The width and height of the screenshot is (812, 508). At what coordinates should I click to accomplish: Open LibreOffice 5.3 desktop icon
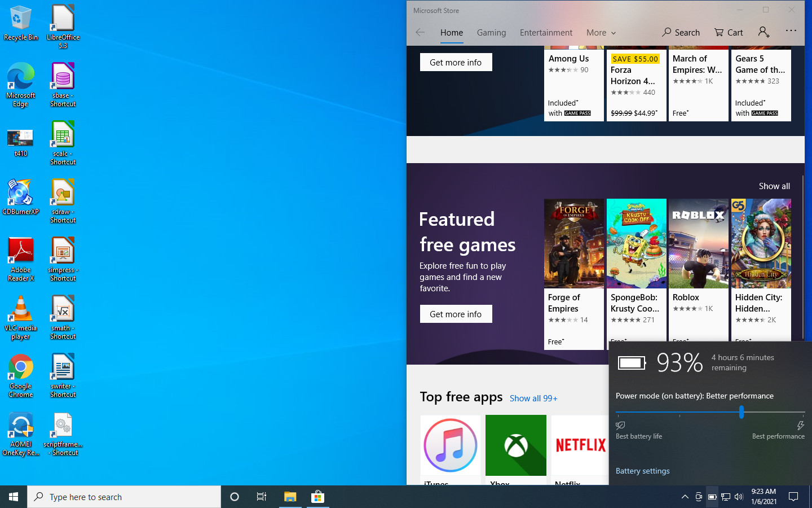[x=63, y=27]
